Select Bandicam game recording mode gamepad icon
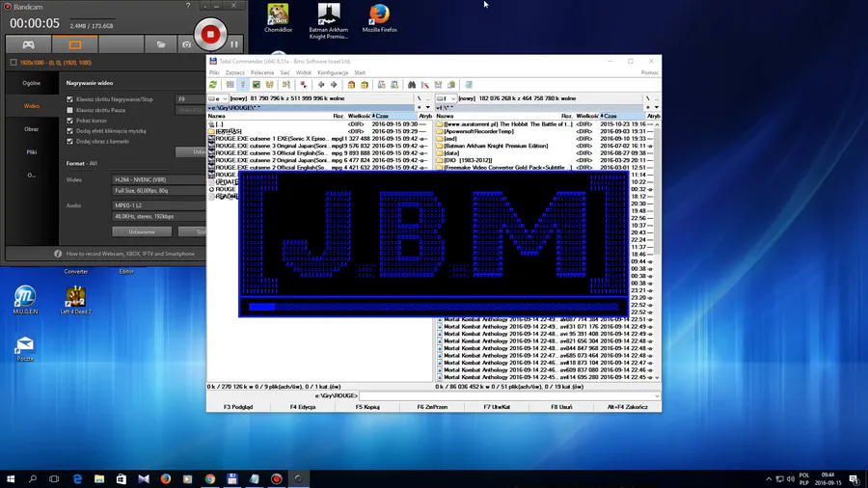 [x=28, y=44]
